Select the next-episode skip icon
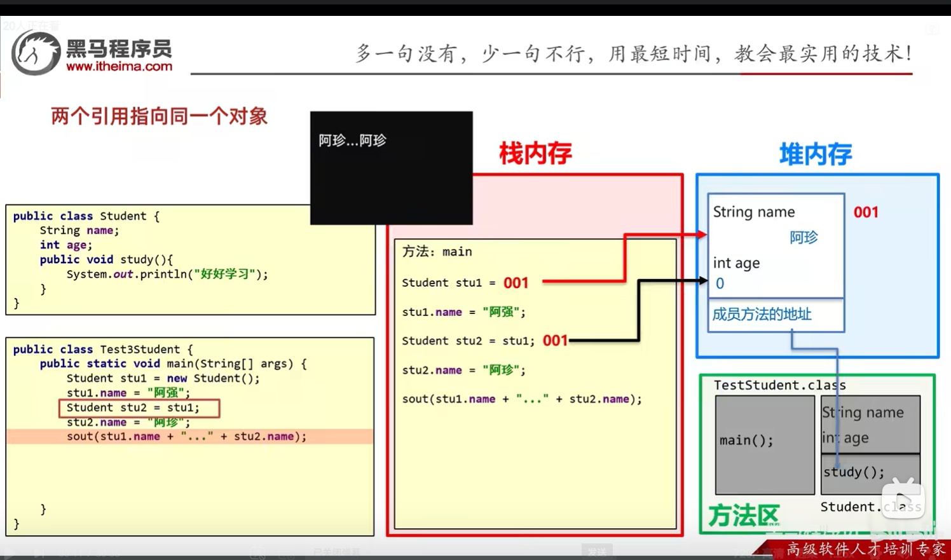Image resolution: width=951 pixels, height=560 pixels. [x=40, y=552]
